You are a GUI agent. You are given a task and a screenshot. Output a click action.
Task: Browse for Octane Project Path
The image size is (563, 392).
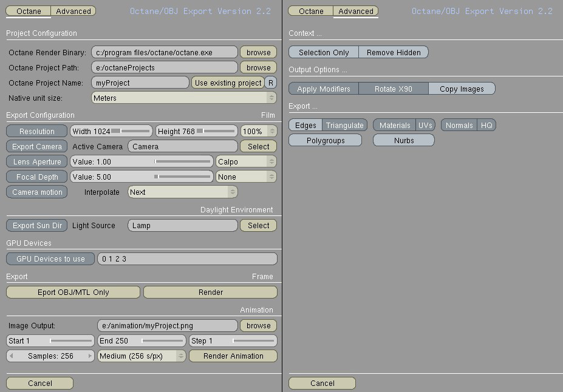(x=258, y=67)
